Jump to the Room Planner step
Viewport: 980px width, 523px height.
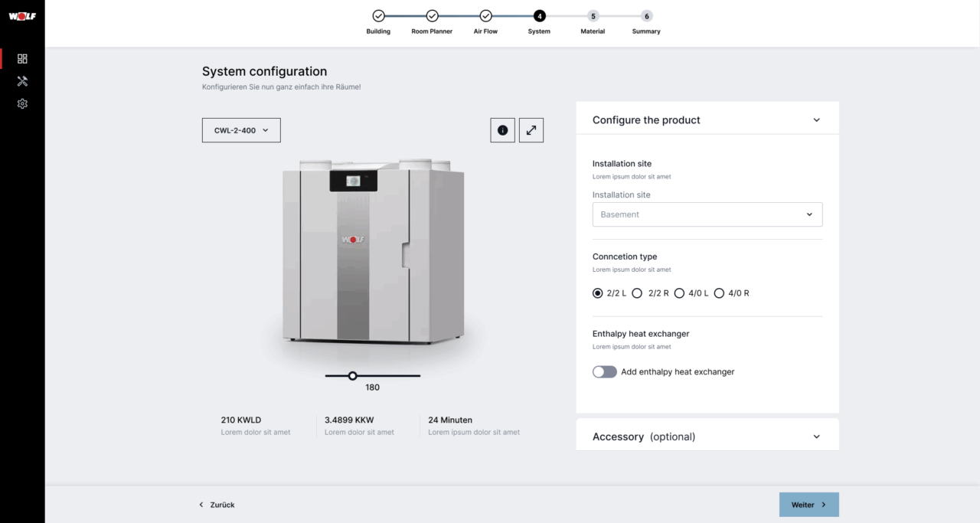click(432, 16)
